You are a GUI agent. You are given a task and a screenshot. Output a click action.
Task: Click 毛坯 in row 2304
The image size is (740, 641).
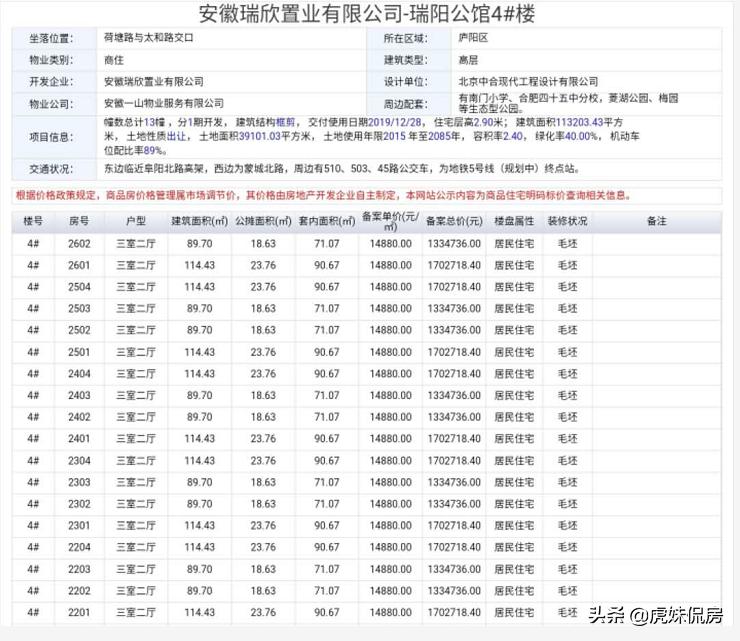pyautogui.click(x=568, y=461)
